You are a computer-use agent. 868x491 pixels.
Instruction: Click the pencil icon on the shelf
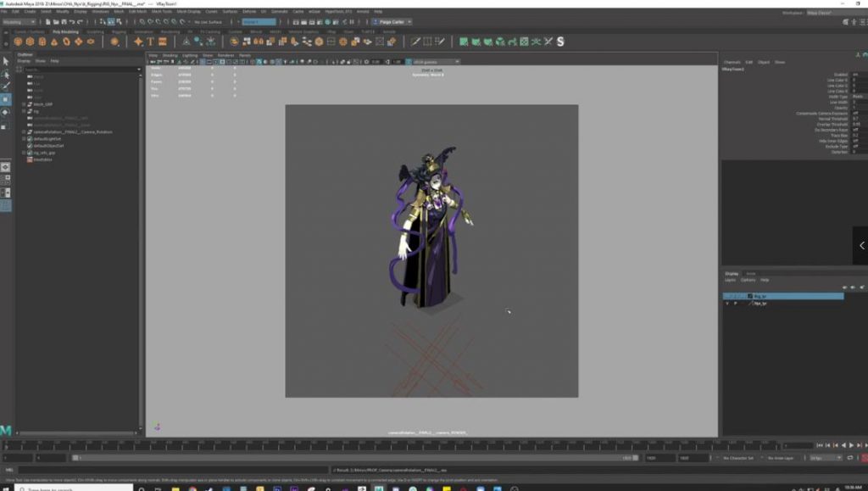click(x=415, y=42)
